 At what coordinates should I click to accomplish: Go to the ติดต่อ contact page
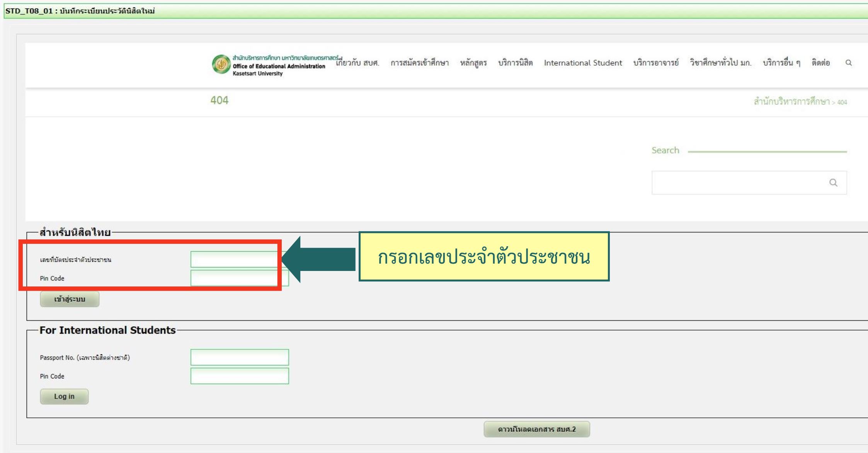(x=820, y=63)
